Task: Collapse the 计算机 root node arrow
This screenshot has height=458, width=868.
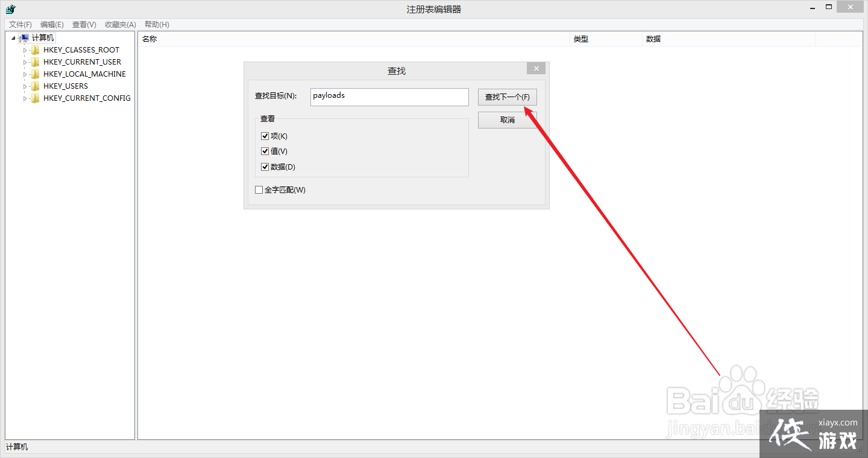Action: pyautogui.click(x=14, y=38)
